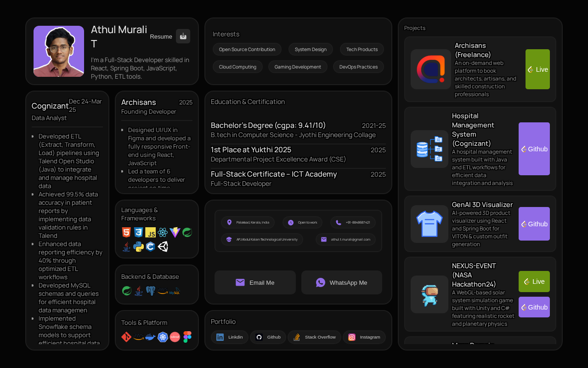The image size is (588, 368).
Task: Click the NEXUS-EVENT astronaut thumbnail
Action: (x=430, y=294)
